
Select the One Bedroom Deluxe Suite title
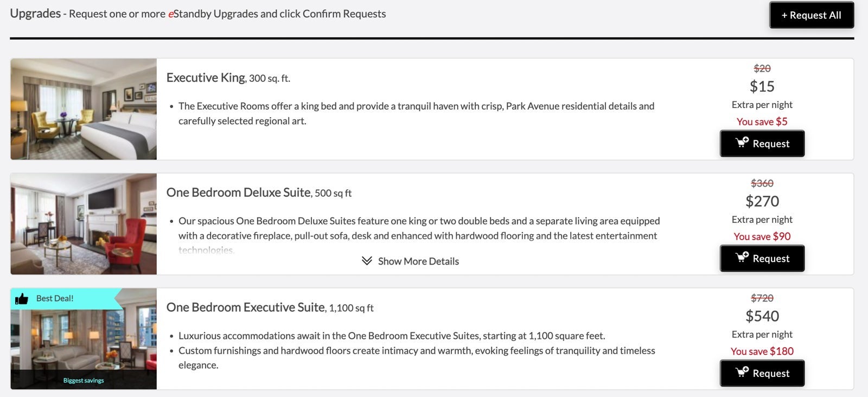(238, 193)
